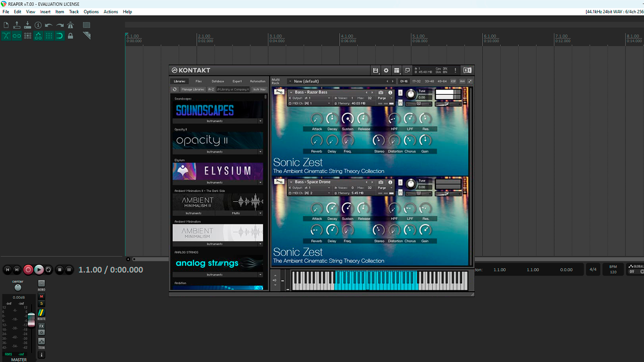Open Kontakt save disk icon menu
Screen dimensions: 644x362
click(376, 70)
